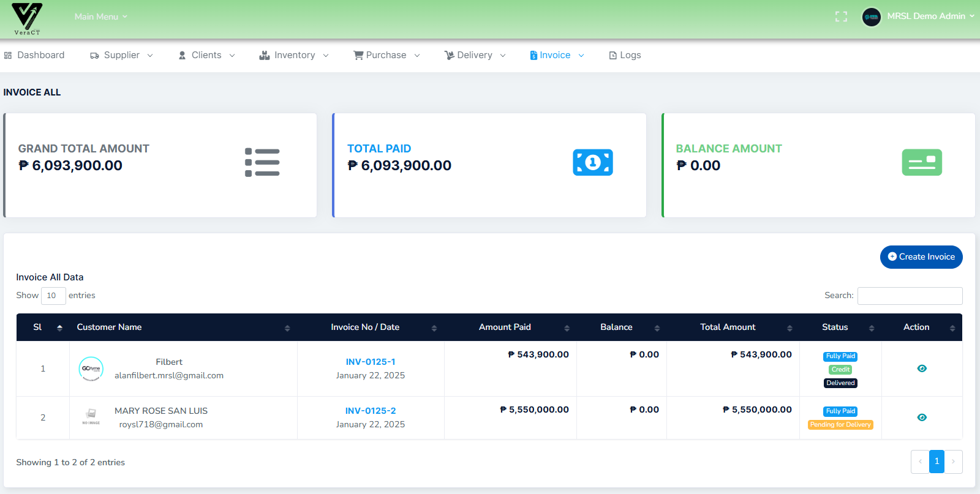
Task: Click the Fully Paid badge for Filbert
Action: pos(840,356)
